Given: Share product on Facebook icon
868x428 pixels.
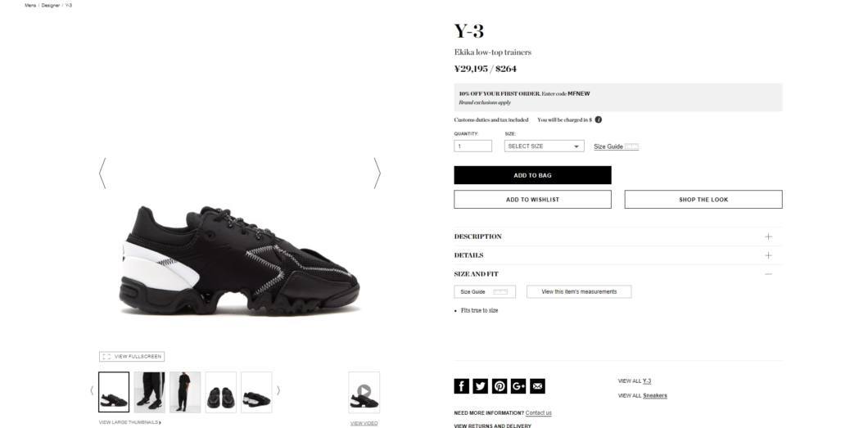Looking at the screenshot, I should (462, 386).
